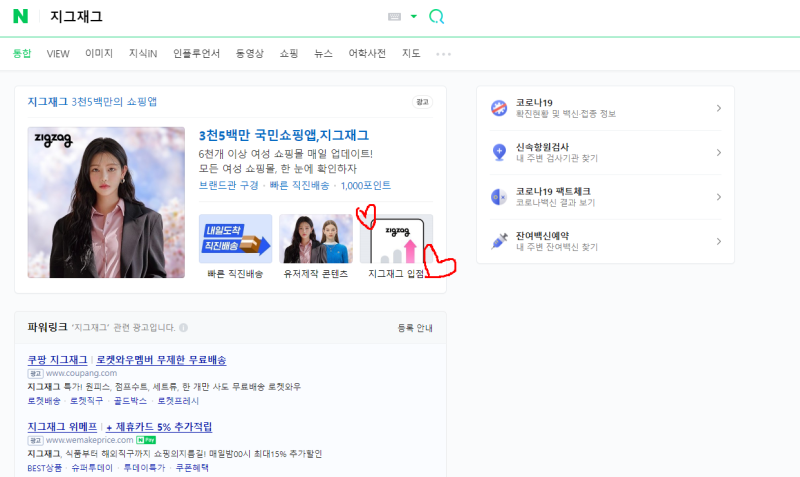Focus the search field containing 지그재그
800x477 pixels.
214,17
